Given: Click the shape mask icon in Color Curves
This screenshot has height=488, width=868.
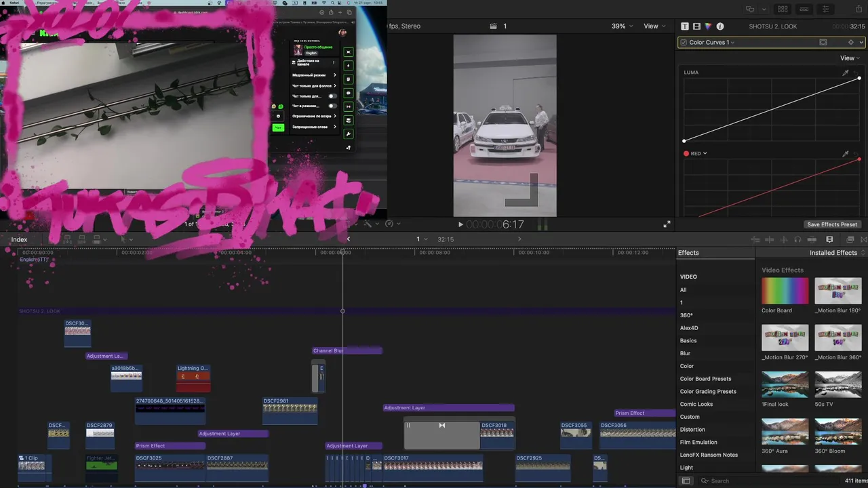Looking at the screenshot, I should 823,42.
